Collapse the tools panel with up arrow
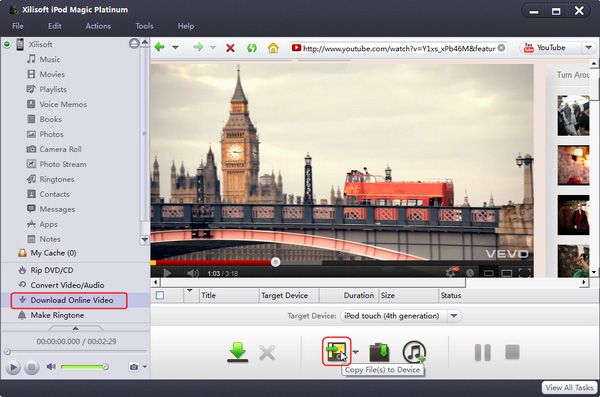This screenshot has width=600, height=397. coord(75,328)
